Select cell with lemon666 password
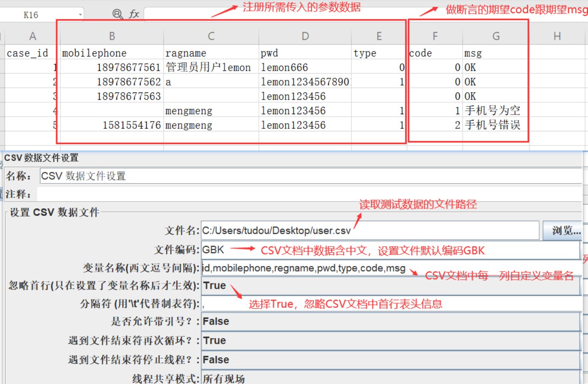 305,67
